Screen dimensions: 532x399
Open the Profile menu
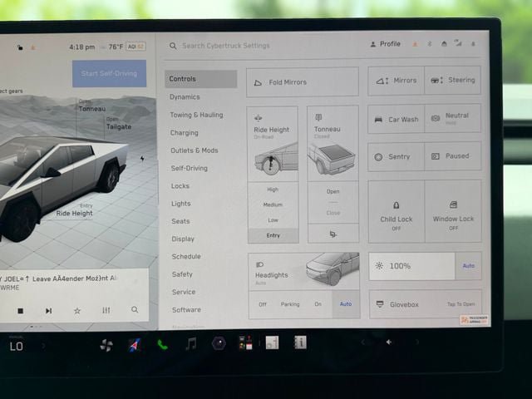[386, 44]
